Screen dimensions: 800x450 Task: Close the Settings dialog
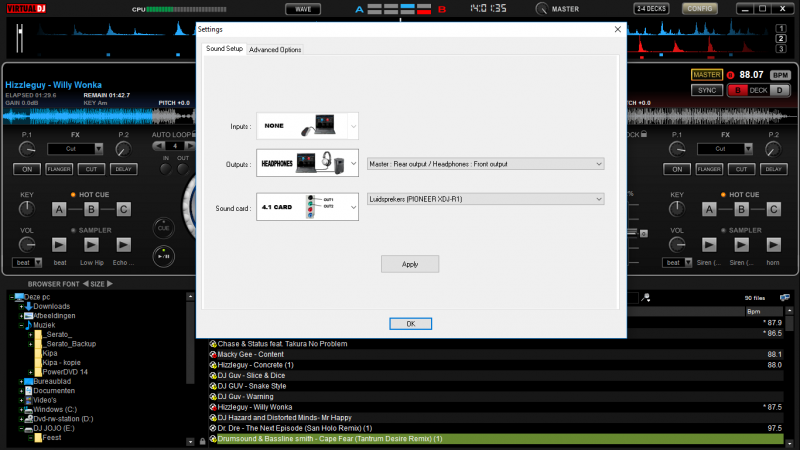617,29
